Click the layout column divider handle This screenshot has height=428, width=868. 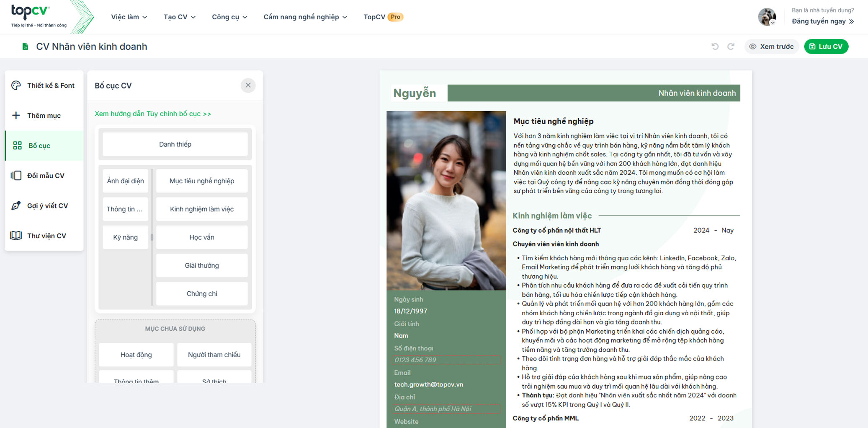coord(152,237)
